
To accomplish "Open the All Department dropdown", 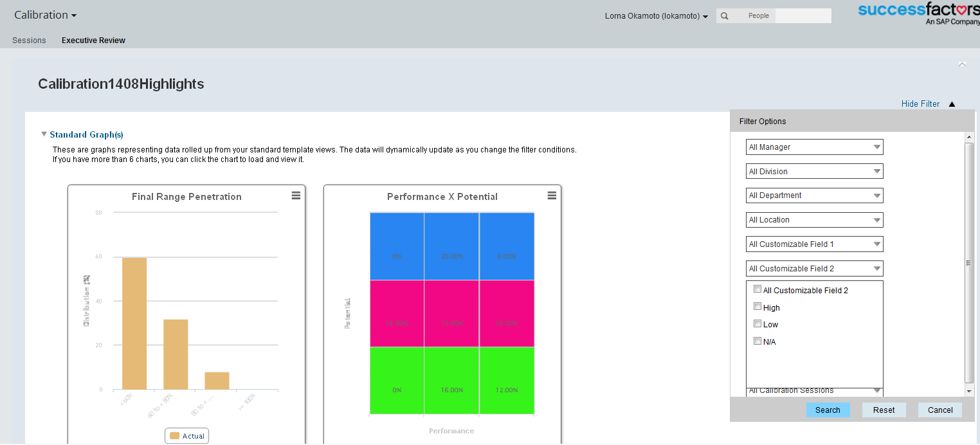I will [x=814, y=195].
